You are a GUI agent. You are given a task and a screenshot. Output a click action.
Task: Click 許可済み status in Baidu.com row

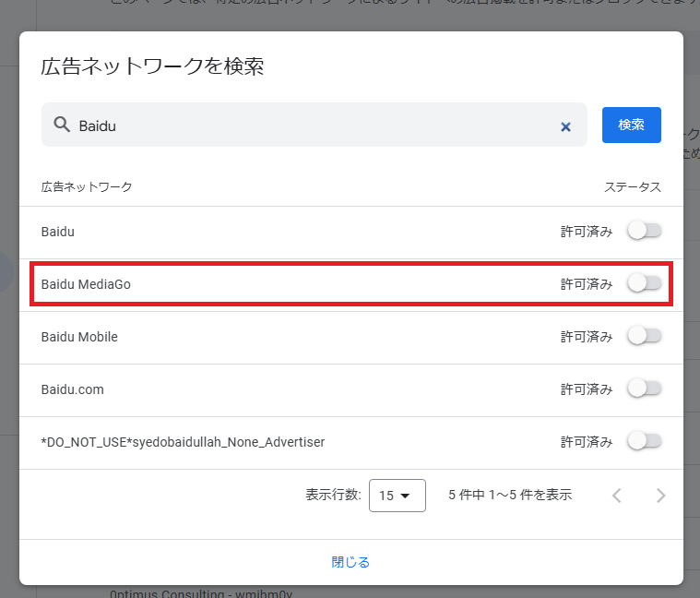[x=587, y=389]
